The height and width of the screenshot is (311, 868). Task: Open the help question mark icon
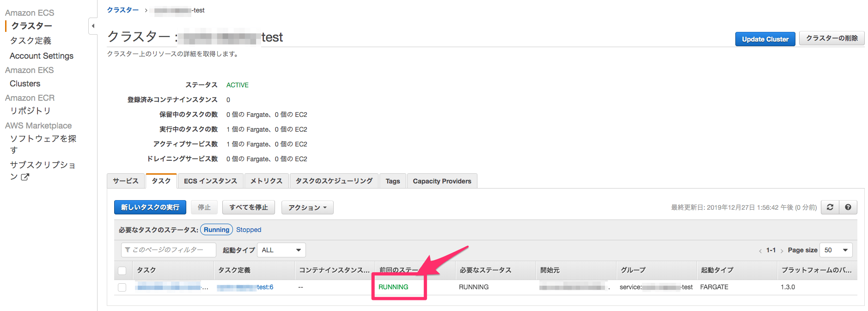coord(848,207)
